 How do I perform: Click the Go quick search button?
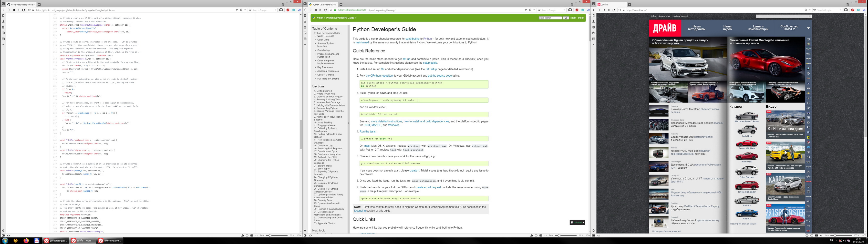coord(566,18)
